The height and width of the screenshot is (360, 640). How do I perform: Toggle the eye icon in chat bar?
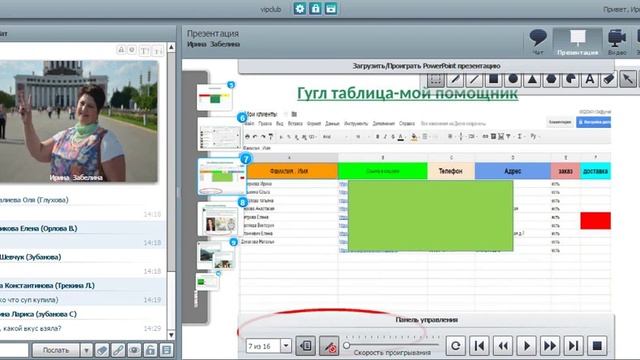click(x=134, y=350)
